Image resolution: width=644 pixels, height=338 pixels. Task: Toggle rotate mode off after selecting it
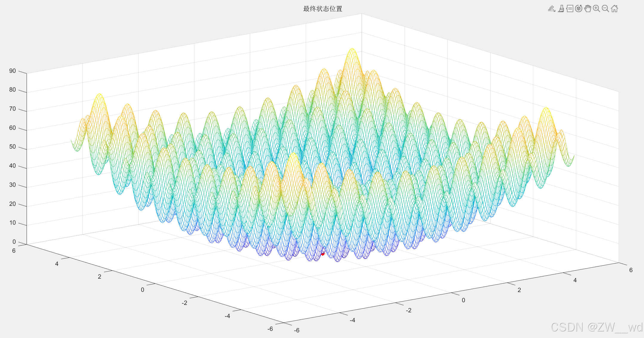tap(578, 9)
